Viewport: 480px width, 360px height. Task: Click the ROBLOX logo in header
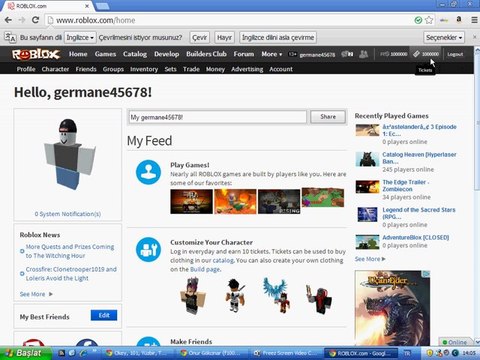(36, 54)
